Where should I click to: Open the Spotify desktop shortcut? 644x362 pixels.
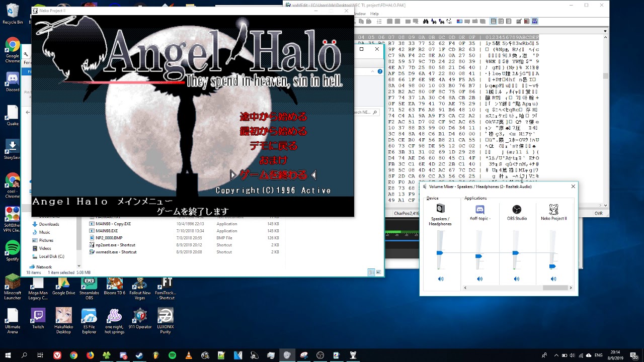(13, 250)
